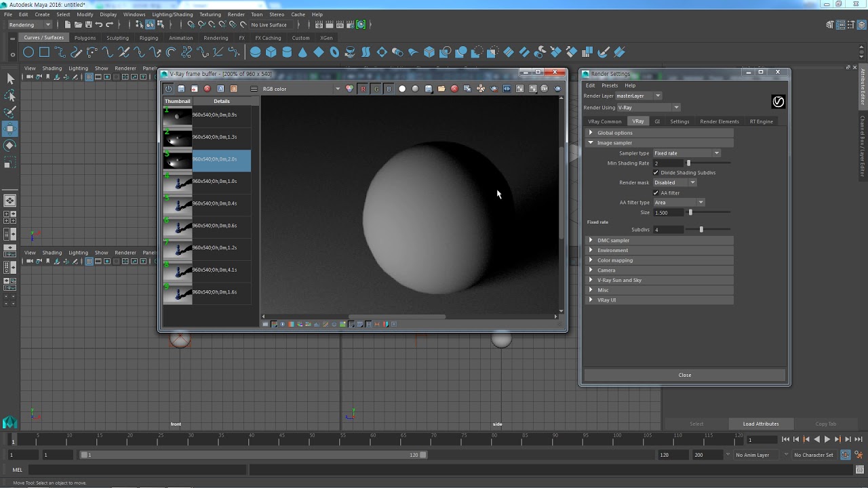Expand the DMC sampler section
The width and height of the screenshot is (868, 488).
click(x=659, y=241)
